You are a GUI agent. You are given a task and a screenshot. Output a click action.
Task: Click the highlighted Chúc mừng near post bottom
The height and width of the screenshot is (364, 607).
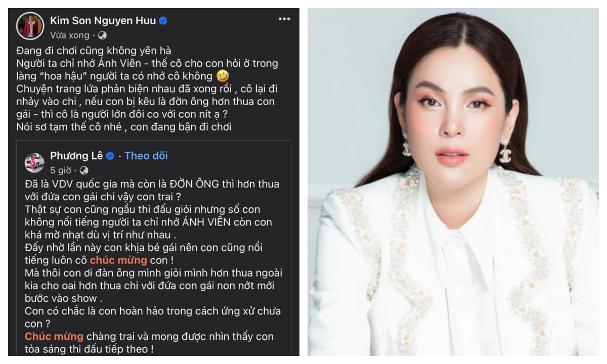click(x=53, y=336)
